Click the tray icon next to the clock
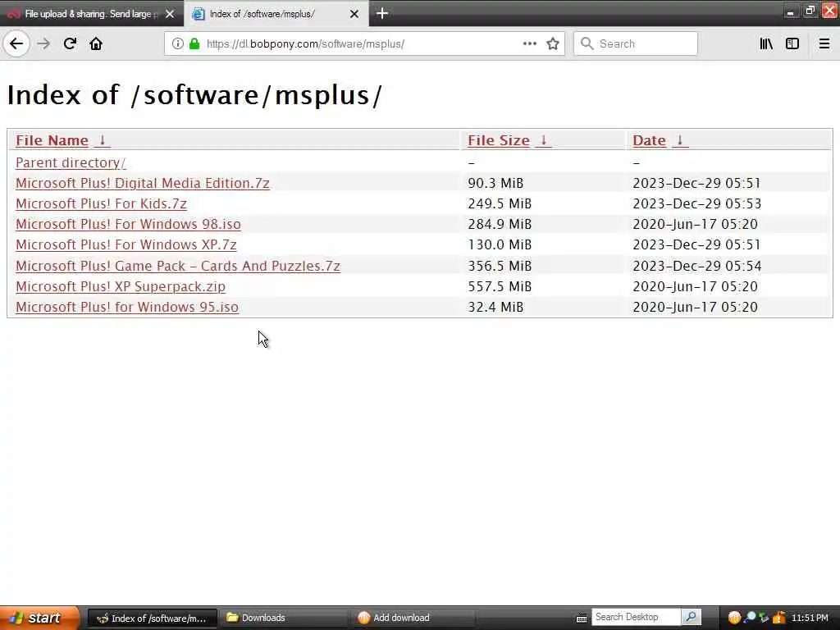The height and width of the screenshot is (630, 840). [779, 618]
